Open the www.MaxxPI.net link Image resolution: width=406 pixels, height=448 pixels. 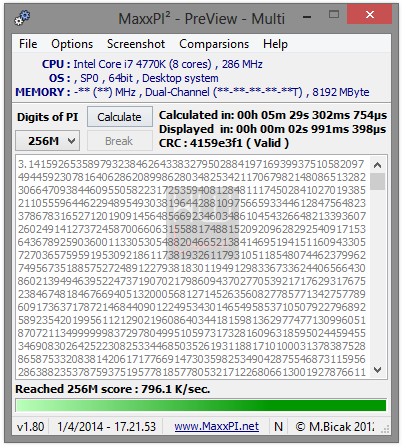[217, 426]
